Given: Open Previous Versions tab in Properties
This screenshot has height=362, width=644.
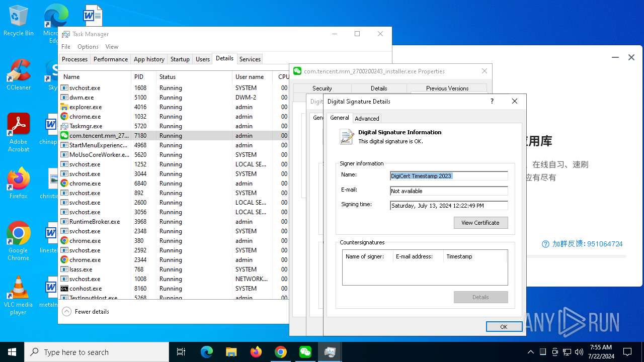Looking at the screenshot, I should (x=447, y=88).
